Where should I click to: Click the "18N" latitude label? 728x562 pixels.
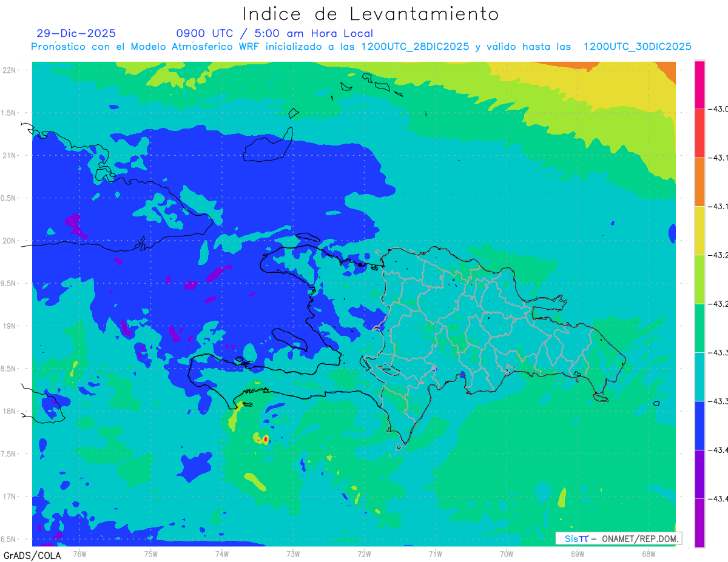click(x=10, y=411)
